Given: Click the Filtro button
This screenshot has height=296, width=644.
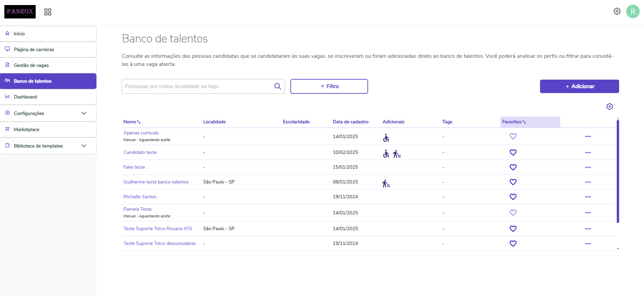Looking at the screenshot, I should point(329,86).
